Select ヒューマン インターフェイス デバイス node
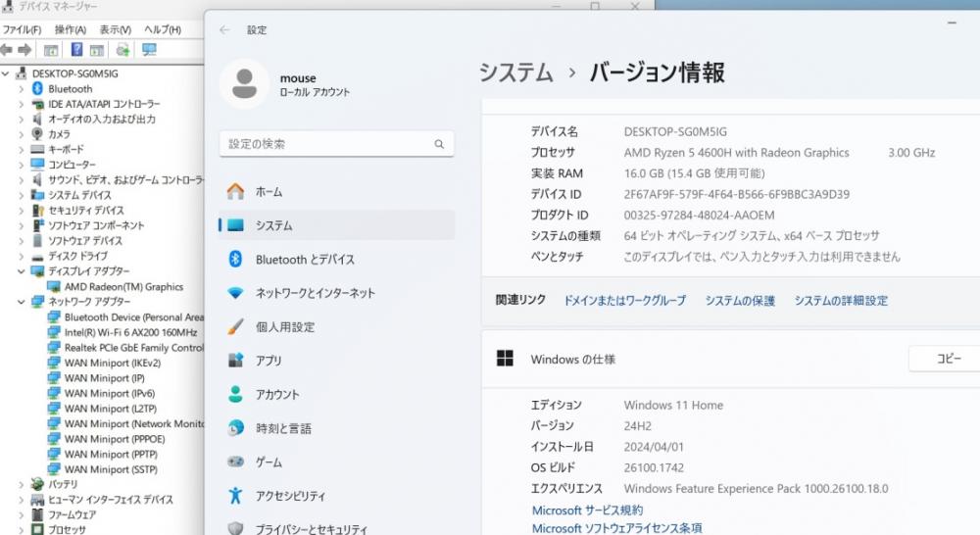 pyautogui.click(x=111, y=500)
